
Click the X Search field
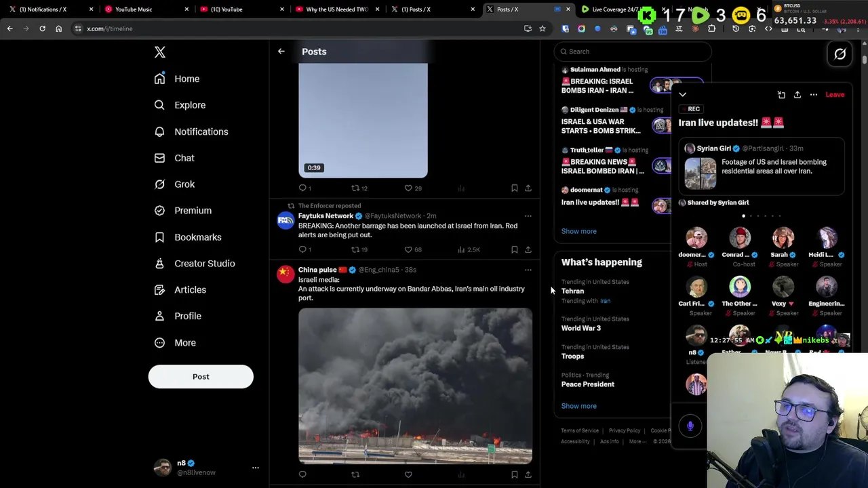(632, 52)
